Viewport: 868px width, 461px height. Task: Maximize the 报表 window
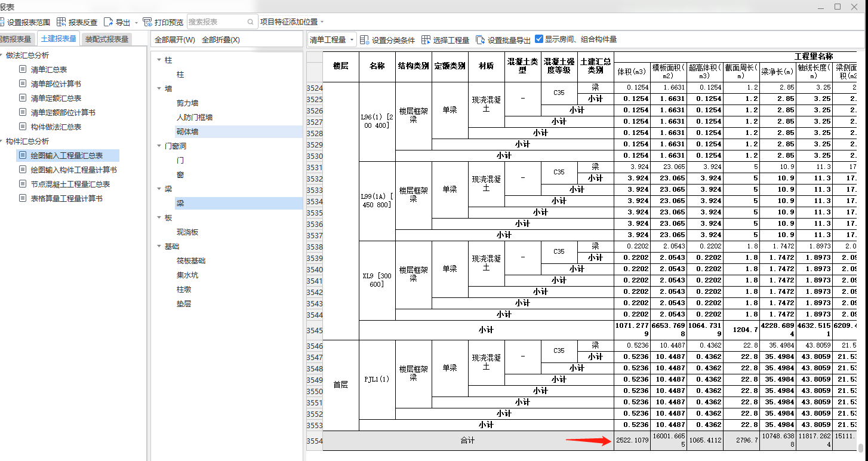(838, 7)
